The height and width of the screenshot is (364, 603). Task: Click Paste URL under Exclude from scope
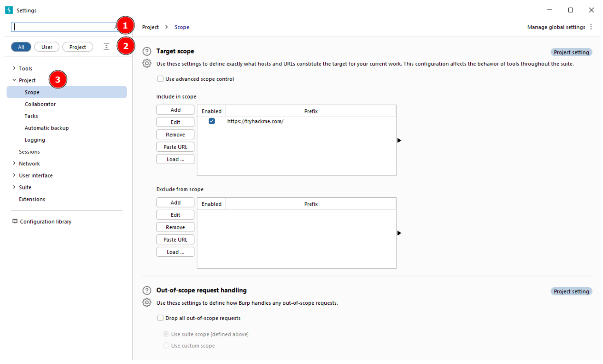click(175, 240)
